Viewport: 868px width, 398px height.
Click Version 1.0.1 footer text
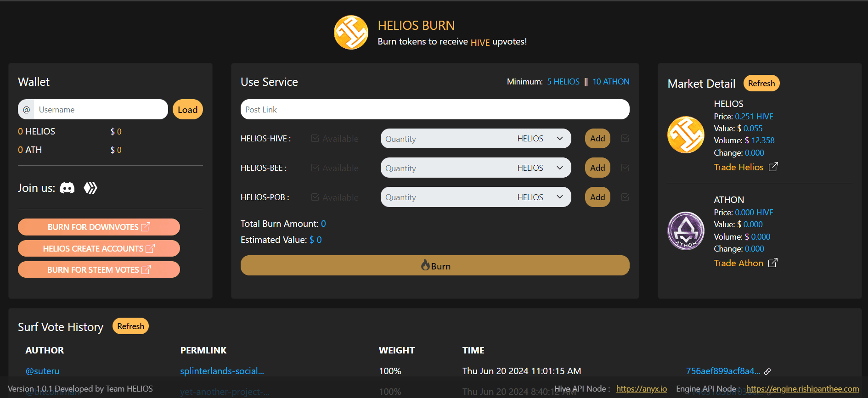coord(80,389)
